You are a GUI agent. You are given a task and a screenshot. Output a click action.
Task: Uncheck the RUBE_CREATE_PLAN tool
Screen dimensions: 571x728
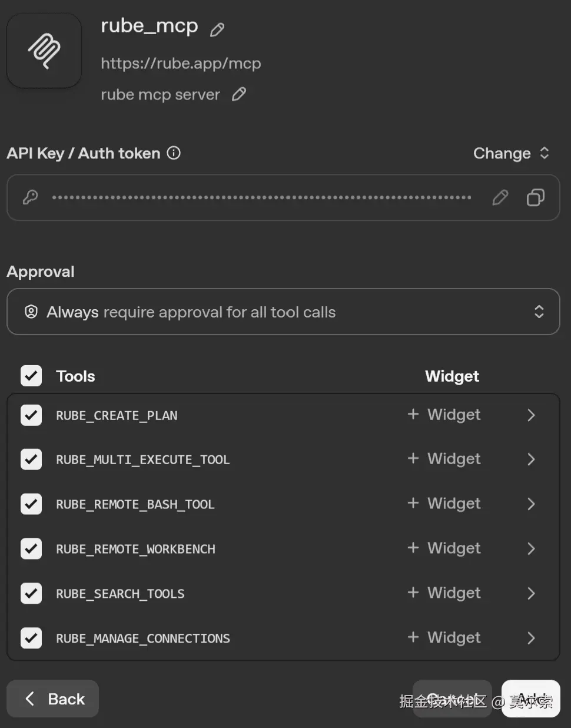pyautogui.click(x=31, y=415)
